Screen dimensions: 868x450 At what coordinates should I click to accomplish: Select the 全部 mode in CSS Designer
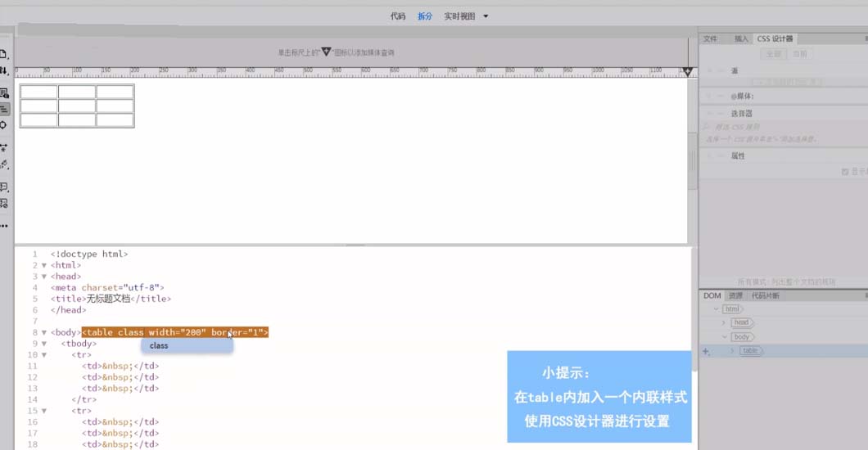[772, 54]
